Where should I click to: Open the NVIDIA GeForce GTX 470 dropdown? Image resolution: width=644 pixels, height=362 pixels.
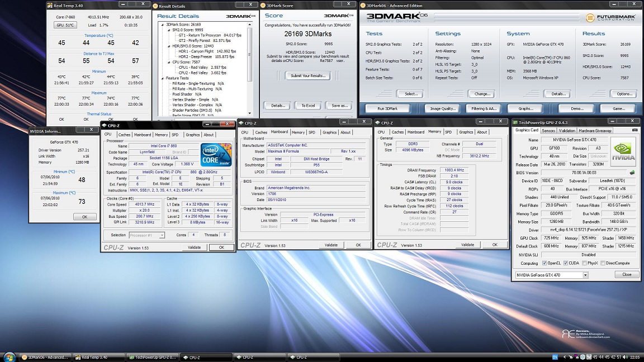tap(585, 275)
